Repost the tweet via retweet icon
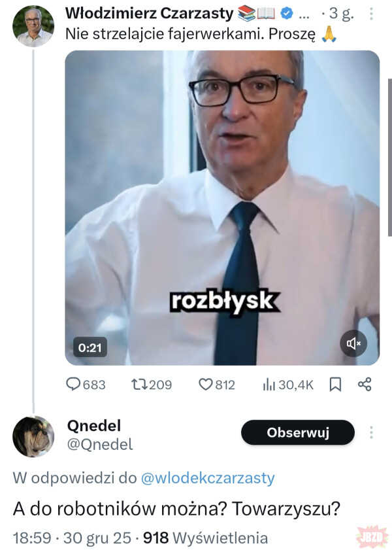The height and width of the screenshot is (552, 392). (x=140, y=385)
